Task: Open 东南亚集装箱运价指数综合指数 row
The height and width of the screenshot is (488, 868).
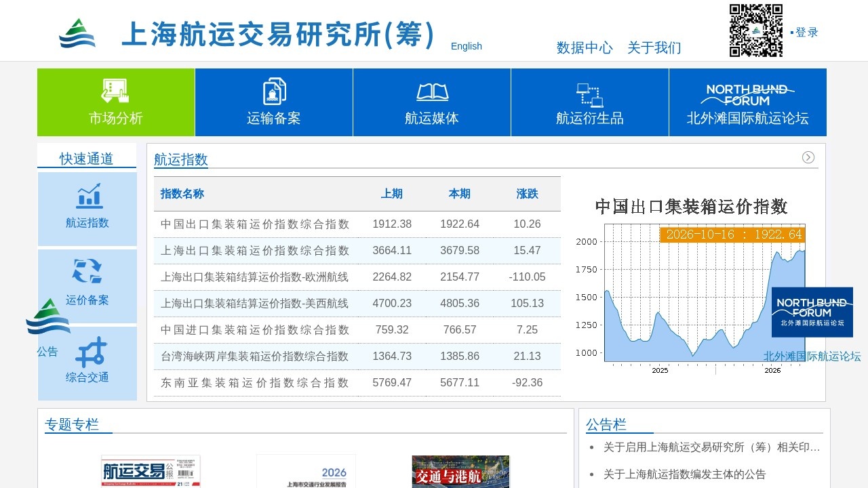Action: pos(357,383)
